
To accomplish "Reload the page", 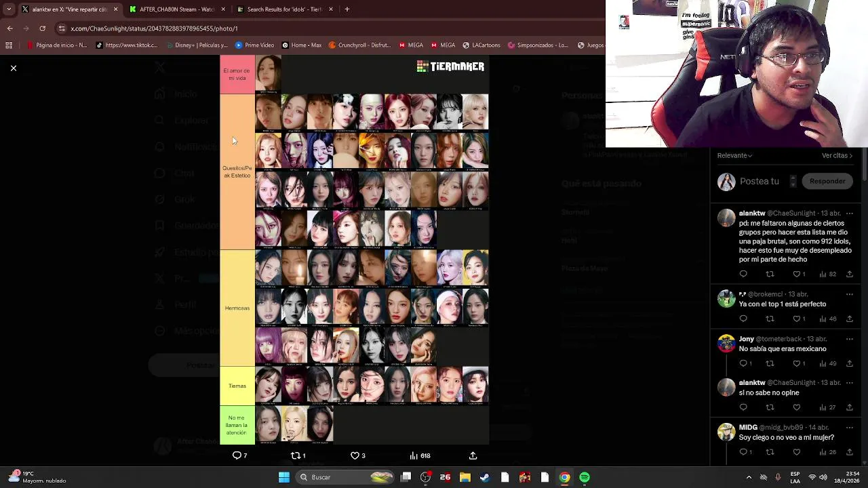I will [42, 28].
